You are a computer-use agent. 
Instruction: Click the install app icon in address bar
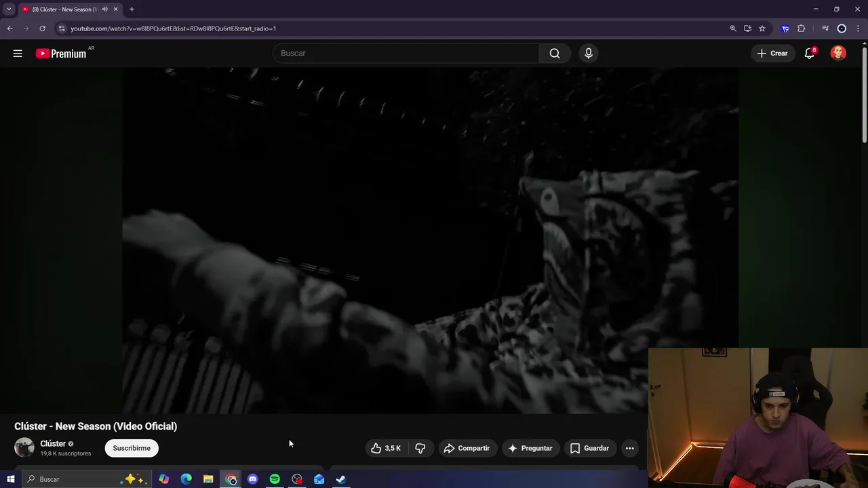coord(747,28)
